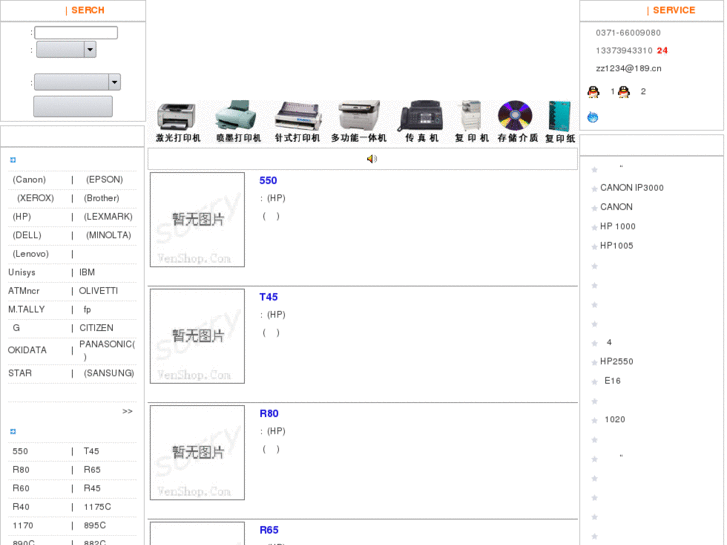Open the R80 product title link
Screen dimensions: 727x545
(269, 413)
